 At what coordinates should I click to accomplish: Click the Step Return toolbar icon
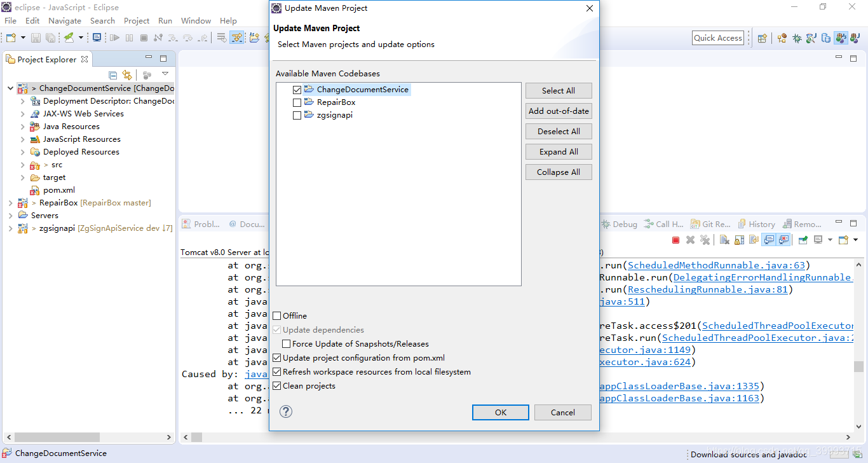[202, 38]
